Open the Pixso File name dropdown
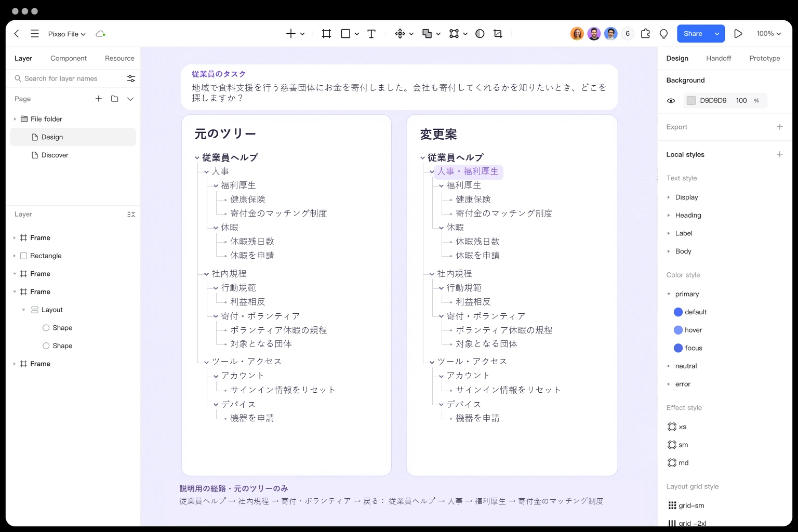 67,34
